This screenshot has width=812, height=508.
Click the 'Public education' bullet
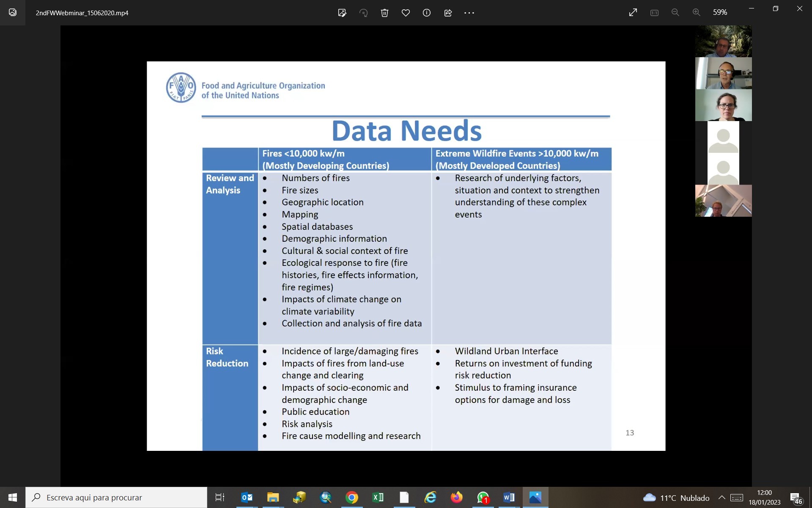(315, 412)
